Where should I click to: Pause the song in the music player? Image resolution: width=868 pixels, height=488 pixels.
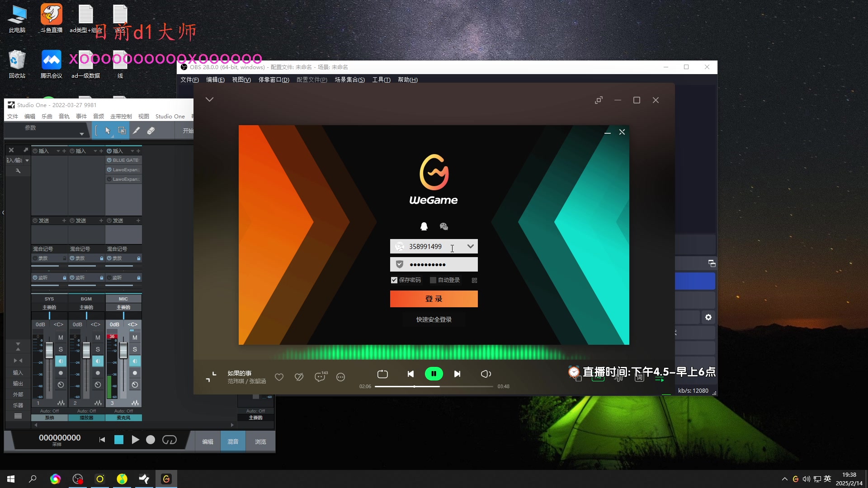434,374
